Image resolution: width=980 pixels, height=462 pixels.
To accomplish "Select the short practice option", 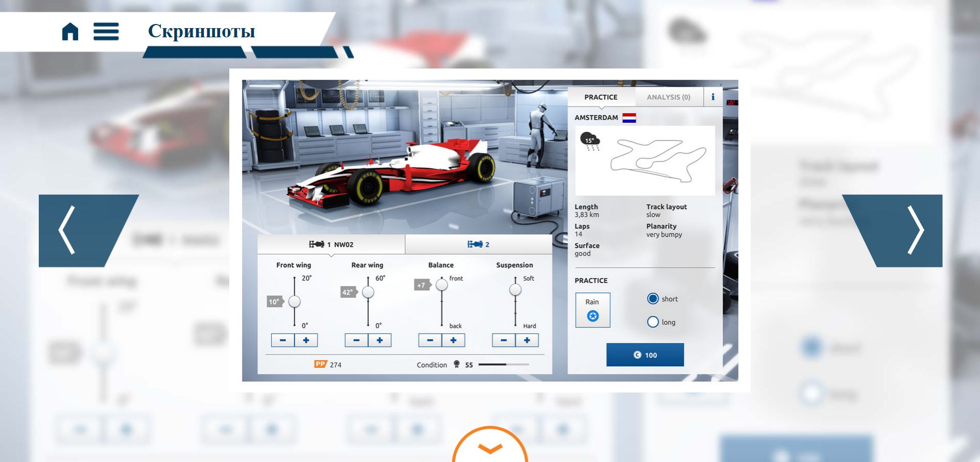I will pos(653,298).
